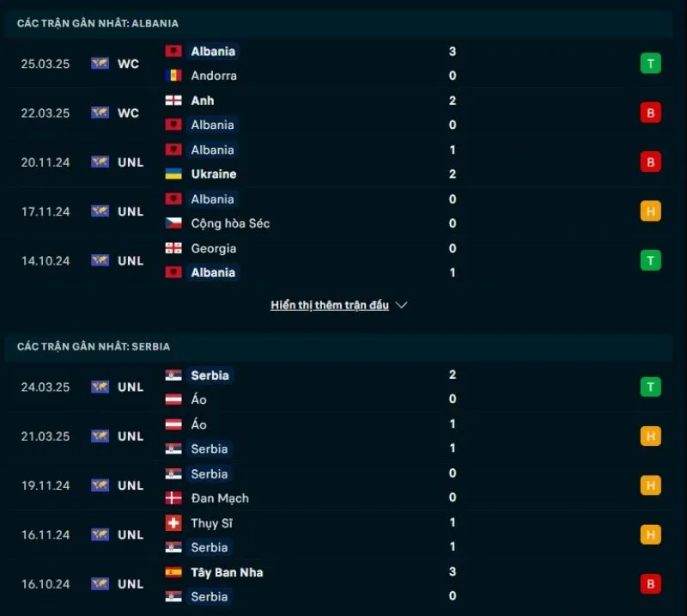Open the Ukraine team link

[x=214, y=174]
